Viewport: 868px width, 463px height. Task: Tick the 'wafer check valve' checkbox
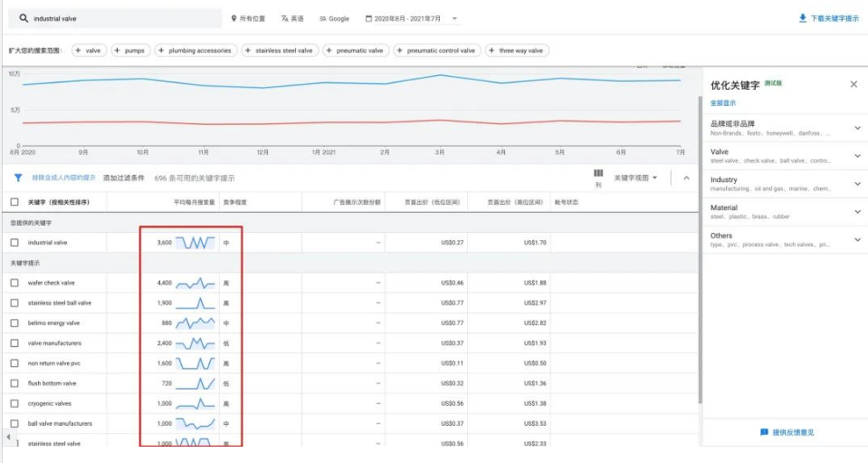coord(14,283)
